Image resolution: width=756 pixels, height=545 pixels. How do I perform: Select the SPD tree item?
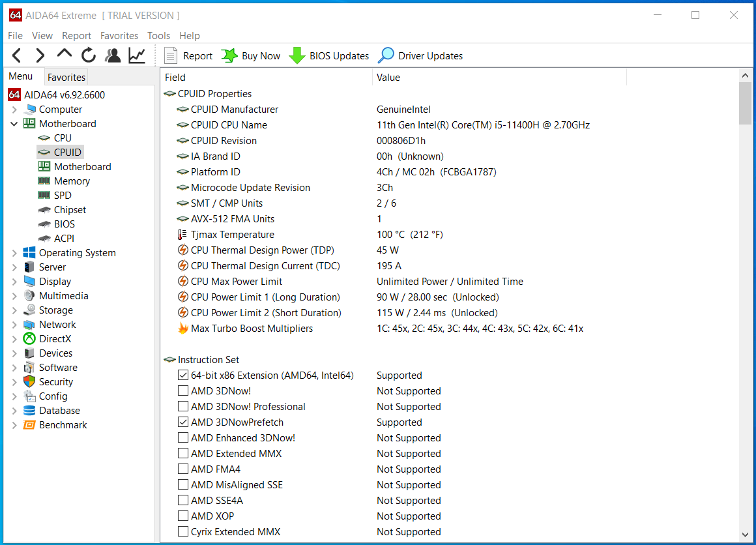63,196
